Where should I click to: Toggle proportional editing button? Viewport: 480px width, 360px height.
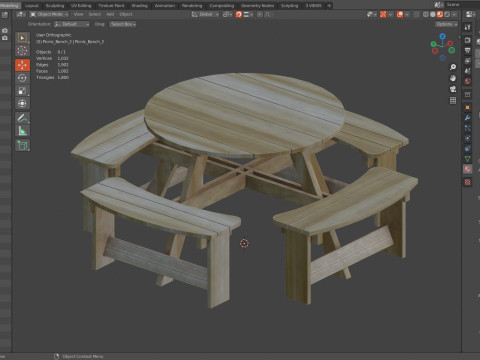(x=260, y=14)
